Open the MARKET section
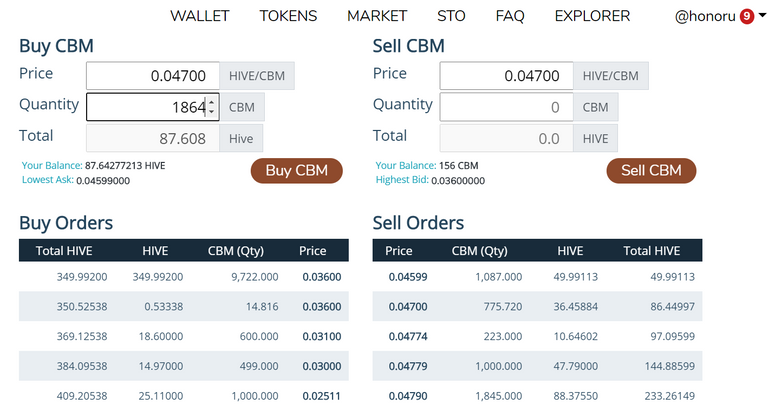 click(x=377, y=16)
